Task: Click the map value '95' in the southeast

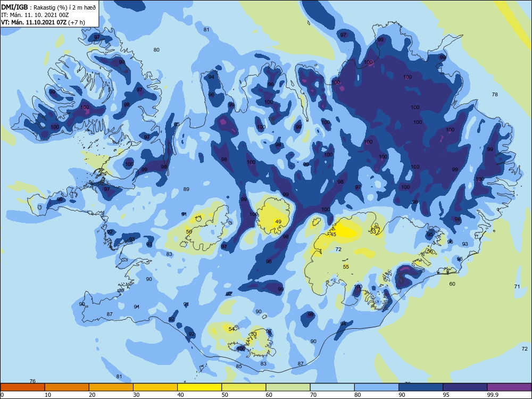Action: click(430, 235)
